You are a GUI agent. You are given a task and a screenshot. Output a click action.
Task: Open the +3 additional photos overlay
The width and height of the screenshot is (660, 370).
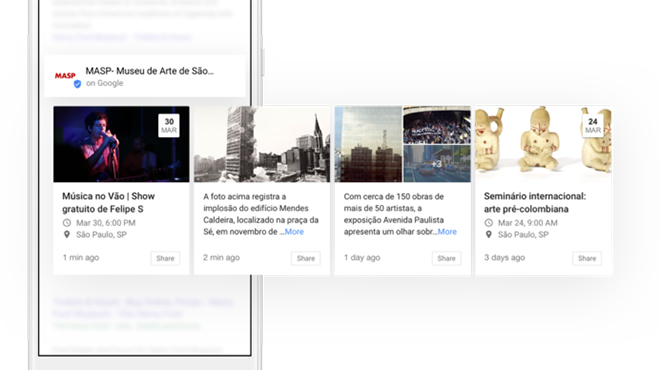(x=436, y=163)
